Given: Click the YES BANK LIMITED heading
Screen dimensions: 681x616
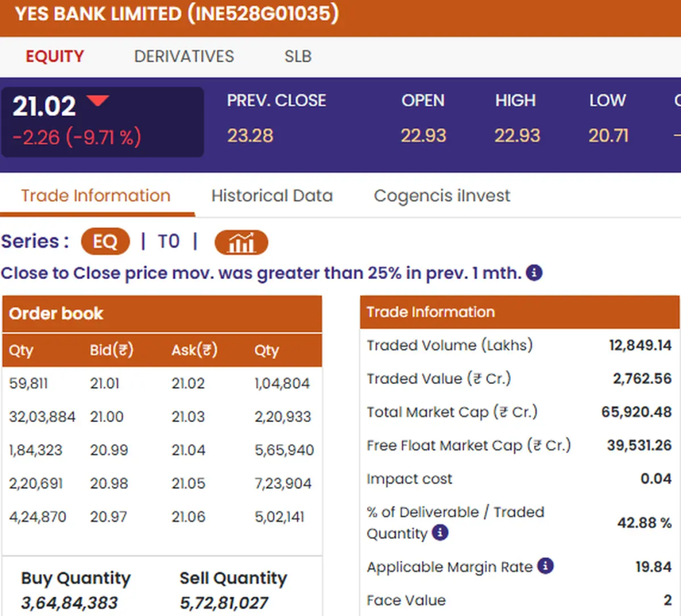Looking at the screenshot, I should [176, 13].
